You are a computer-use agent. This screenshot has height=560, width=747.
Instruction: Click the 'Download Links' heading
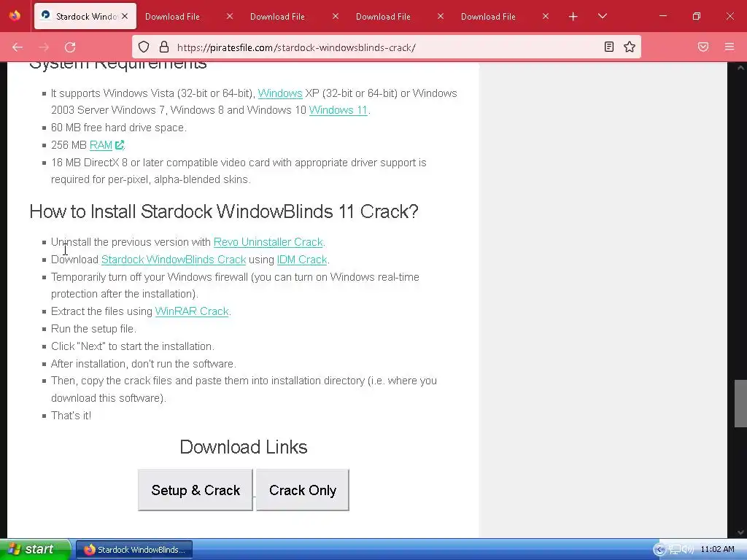244,447
